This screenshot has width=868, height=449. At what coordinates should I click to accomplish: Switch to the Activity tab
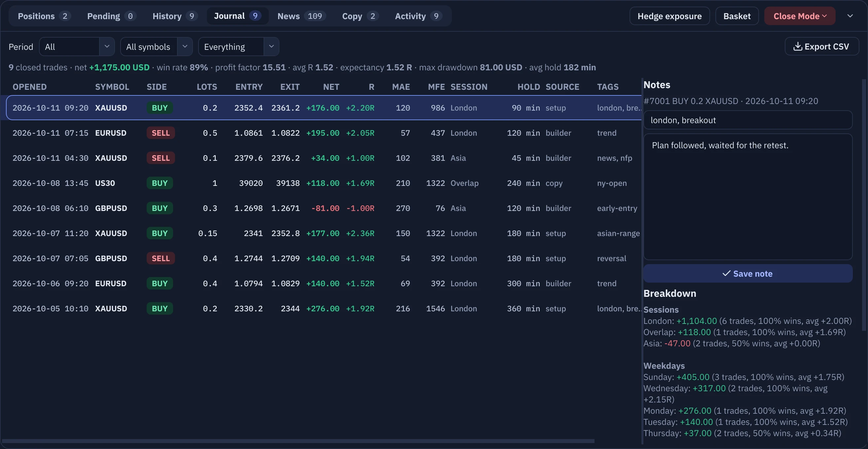[418, 16]
